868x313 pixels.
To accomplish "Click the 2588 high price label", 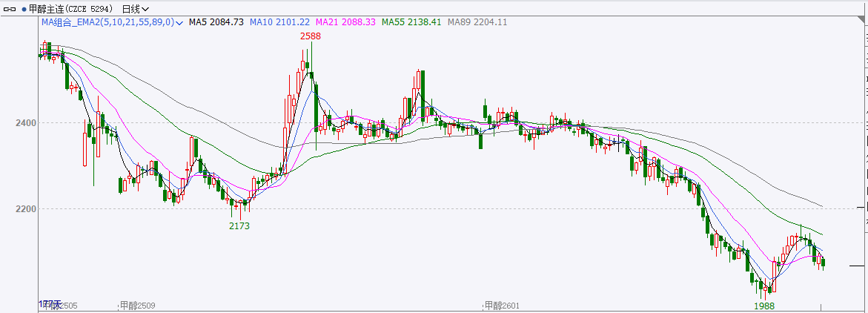I will 310,36.
